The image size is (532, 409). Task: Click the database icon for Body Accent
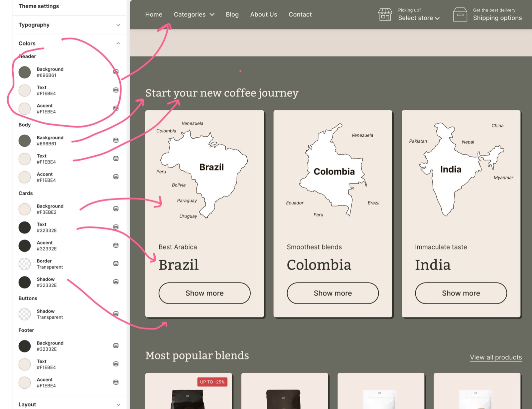click(116, 177)
